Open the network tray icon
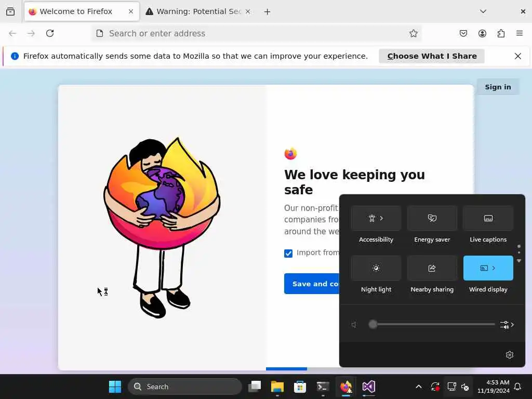532x399 pixels. pyautogui.click(x=451, y=387)
